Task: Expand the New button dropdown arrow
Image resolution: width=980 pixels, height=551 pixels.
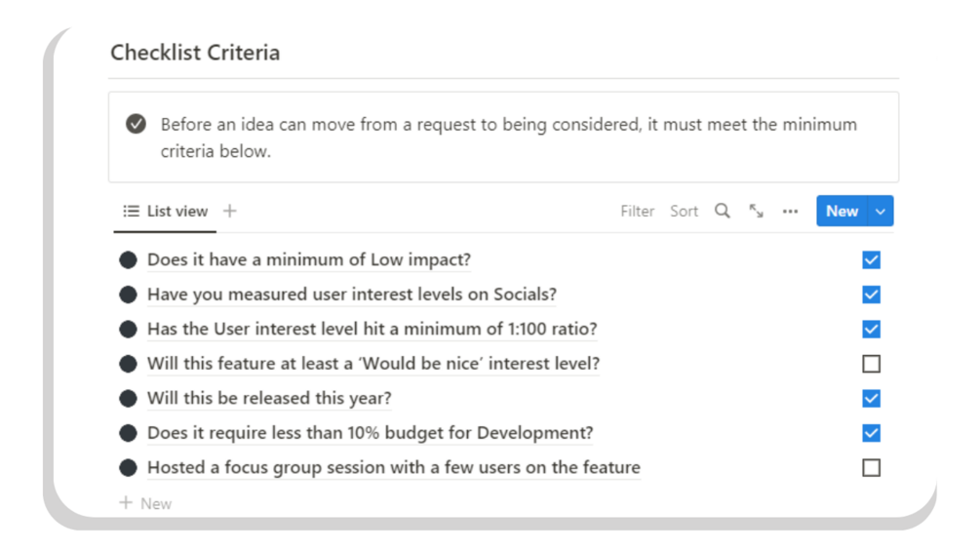Action: pos(882,211)
